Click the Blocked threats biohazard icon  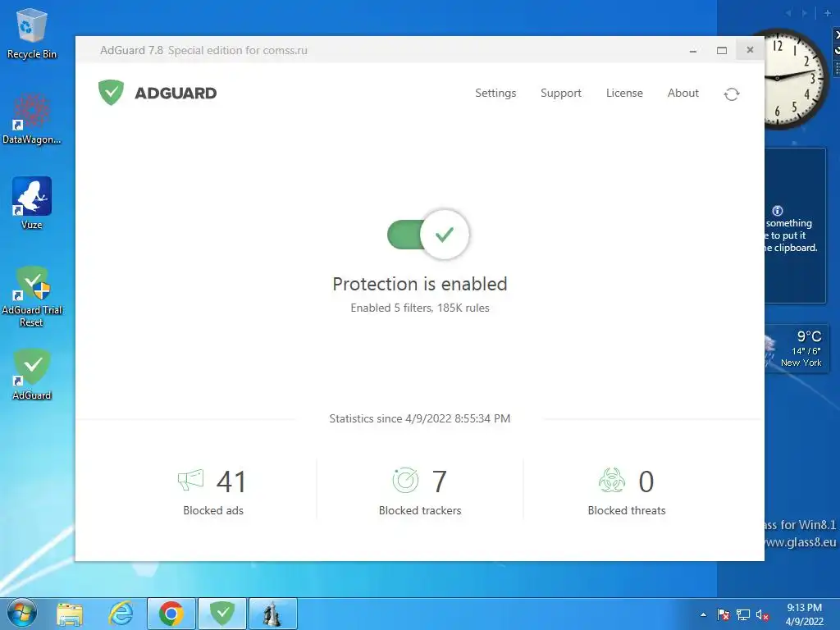click(x=612, y=480)
